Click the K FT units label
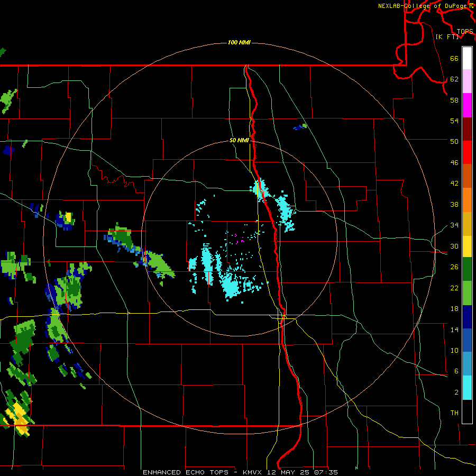This screenshot has height=476, width=476. click(x=447, y=36)
